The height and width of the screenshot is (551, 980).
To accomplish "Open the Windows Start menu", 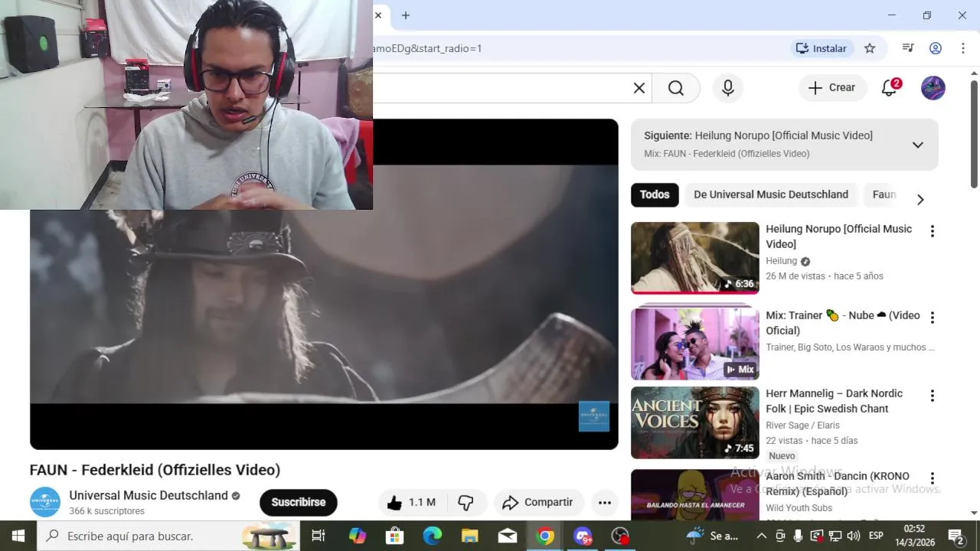I will coord(18,536).
